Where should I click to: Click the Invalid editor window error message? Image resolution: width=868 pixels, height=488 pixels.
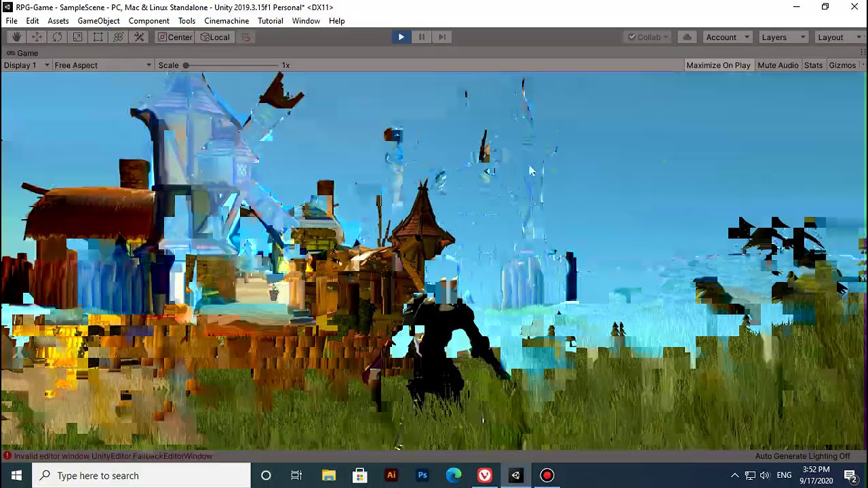coord(108,456)
